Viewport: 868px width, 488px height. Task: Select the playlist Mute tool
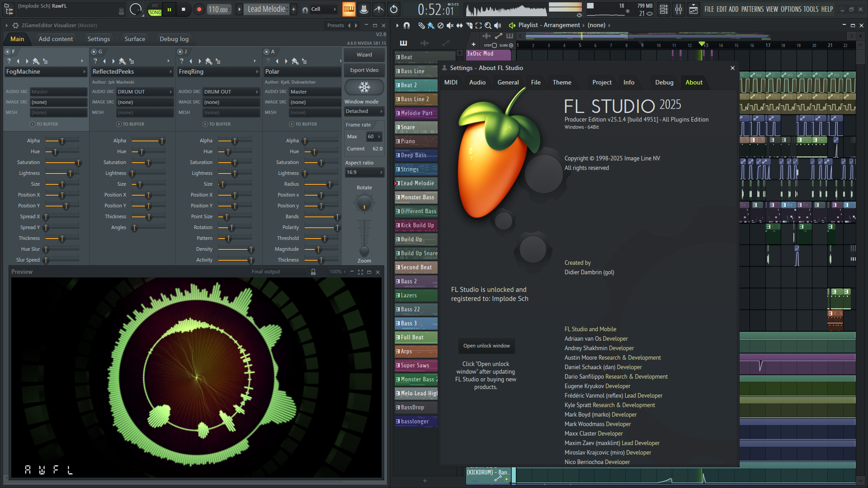tap(450, 25)
